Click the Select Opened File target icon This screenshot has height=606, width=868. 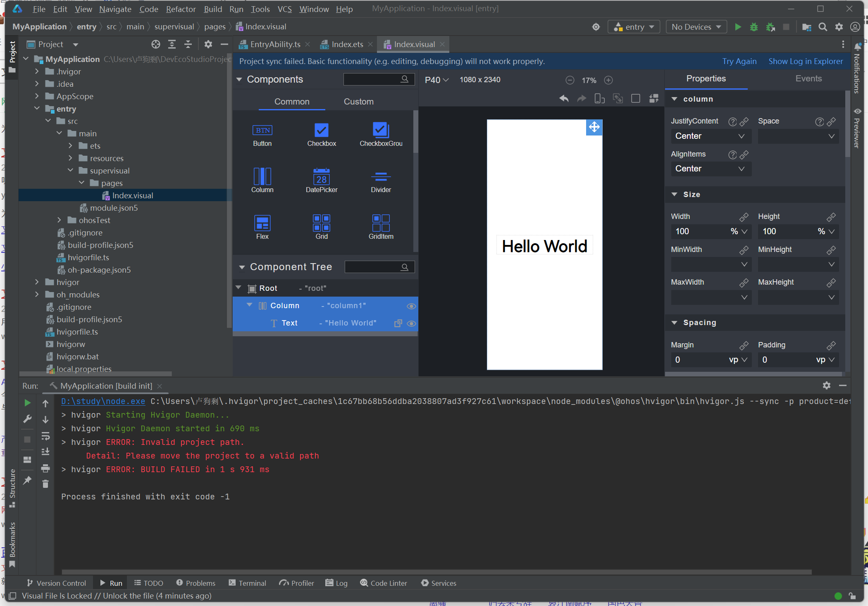(x=155, y=44)
